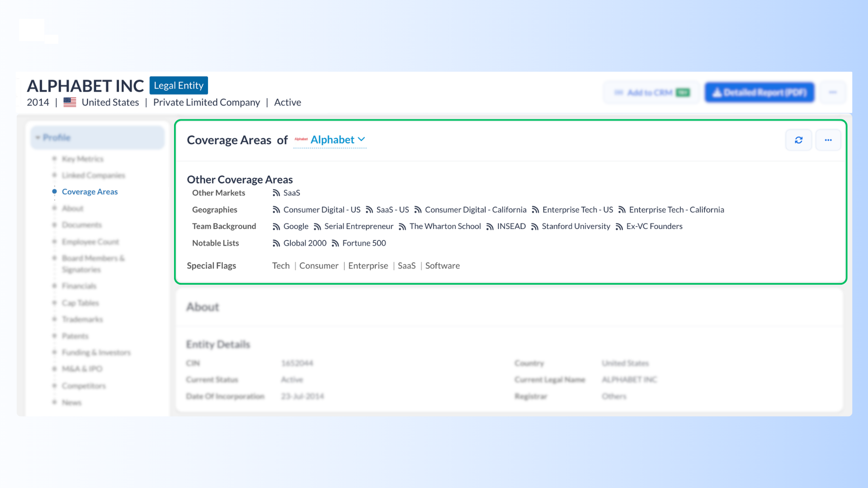Open the Consumer Digital - California geography link
868x488 pixels.
(476, 210)
